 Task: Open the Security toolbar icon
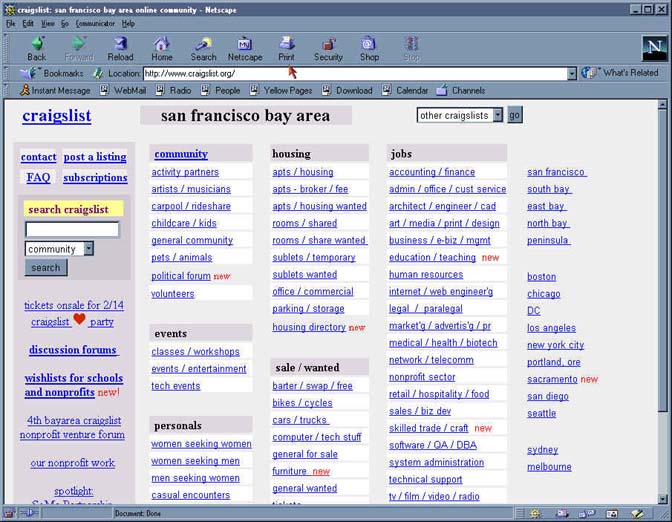[328, 48]
